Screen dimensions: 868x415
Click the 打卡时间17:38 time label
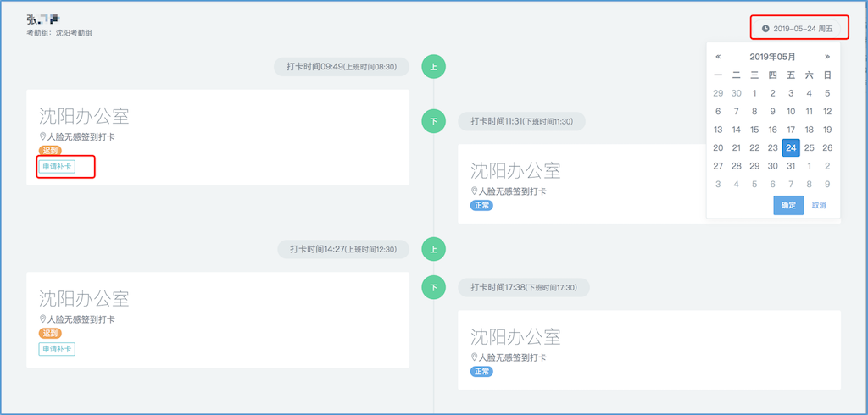pos(497,287)
